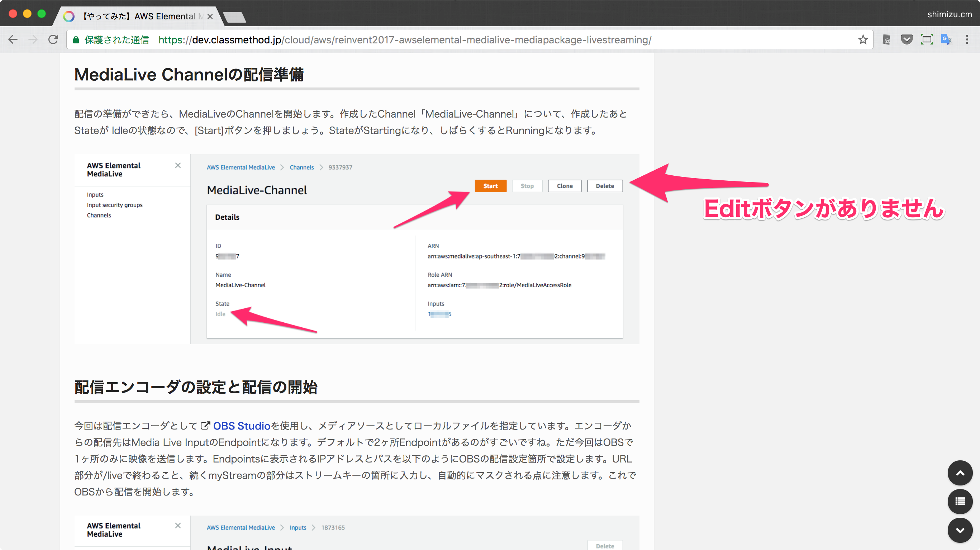Click the 1873165 breadcrumb text
This screenshot has height=550, width=980.
pyautogui.click(x=333, y=527)
